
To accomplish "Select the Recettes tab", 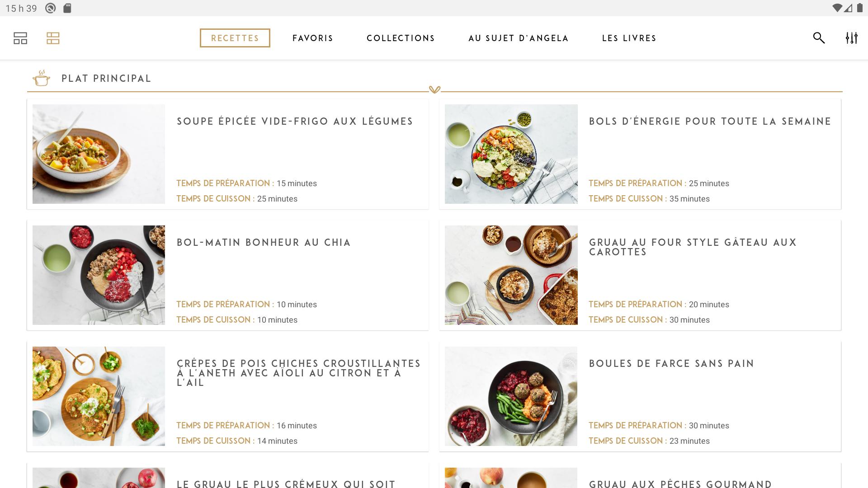I will pos(235,38).
